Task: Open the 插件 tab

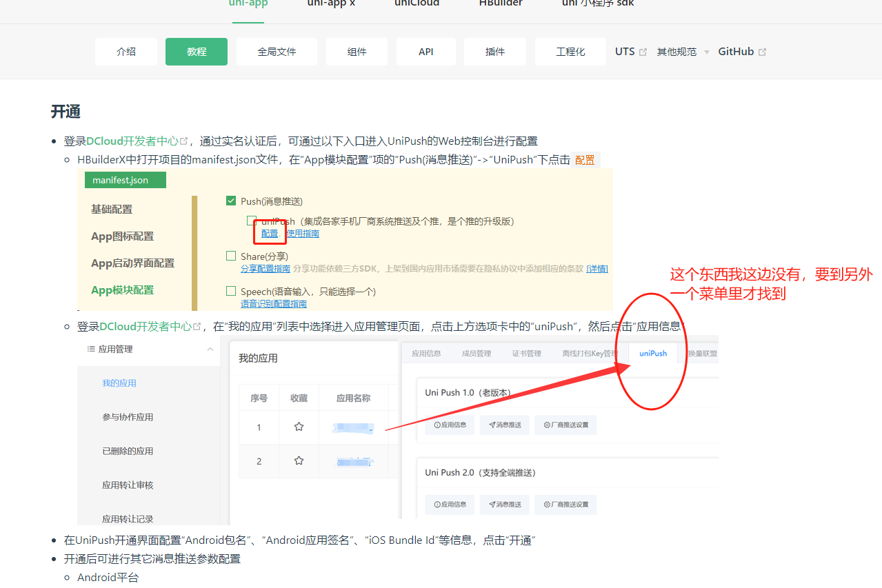Action: [x=495, y=52]
